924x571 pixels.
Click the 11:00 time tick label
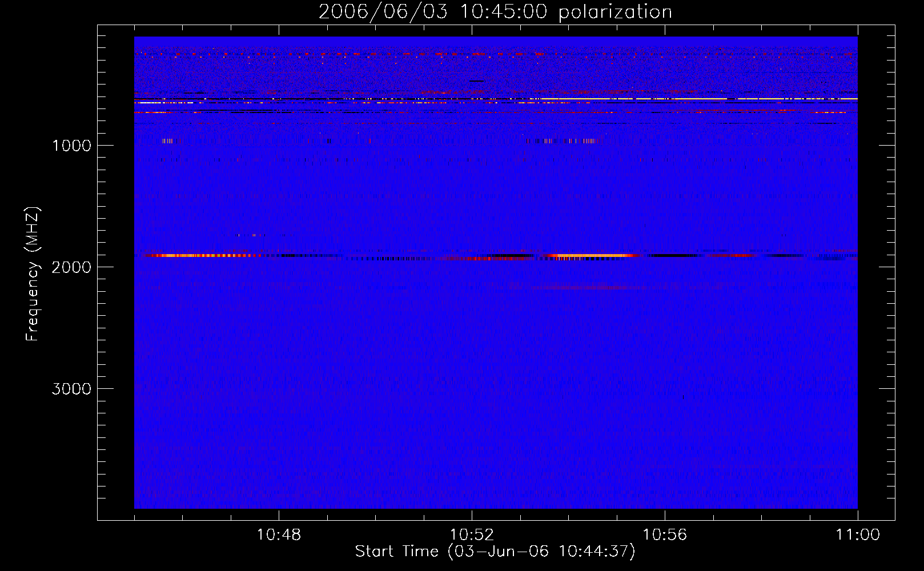(x=858, y=535)
